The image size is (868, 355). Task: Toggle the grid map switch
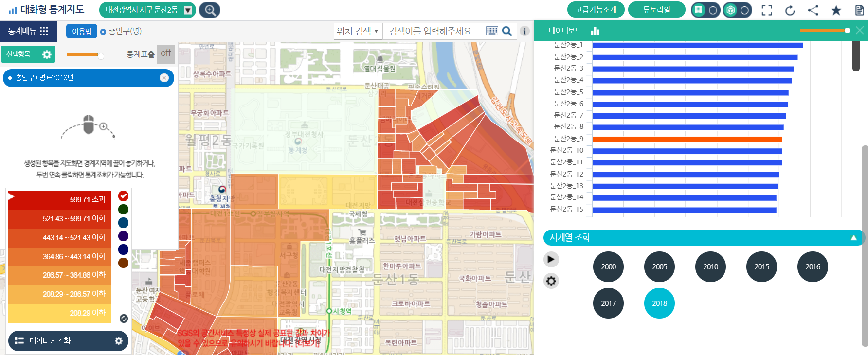pyautogui.click(x=705, y=10)
